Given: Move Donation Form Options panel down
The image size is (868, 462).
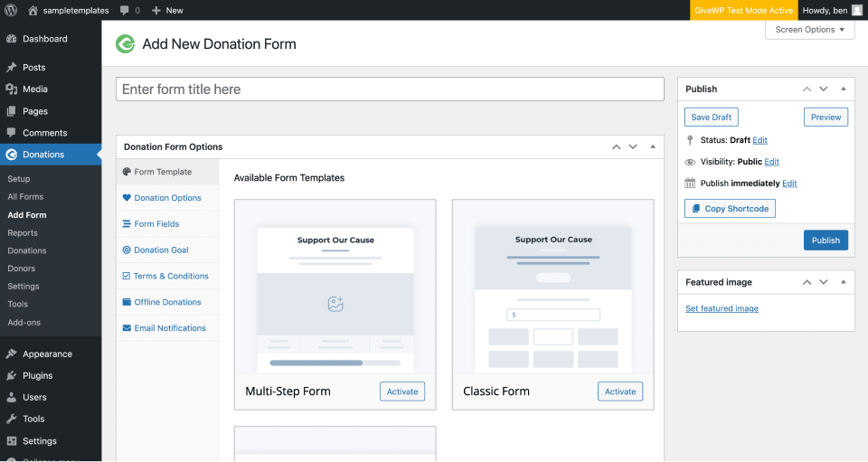Looking at the screenshot, I should (x=633, y=146).
